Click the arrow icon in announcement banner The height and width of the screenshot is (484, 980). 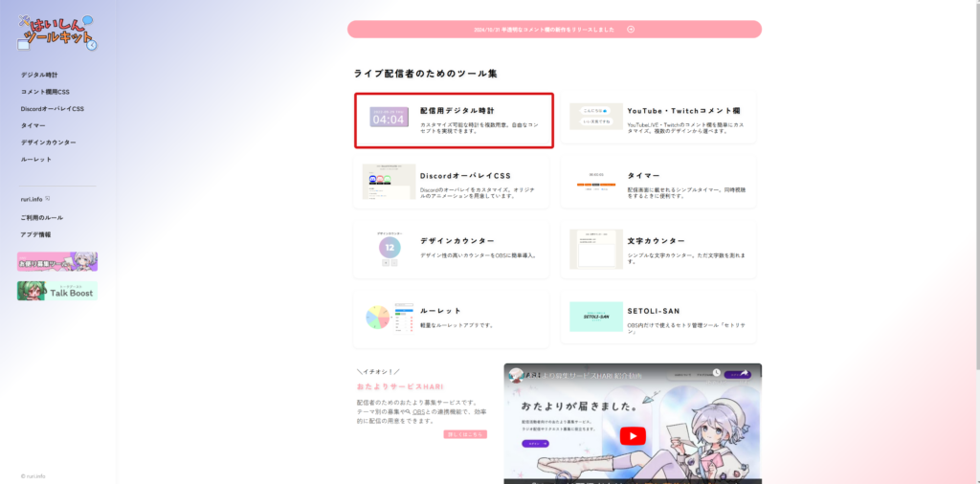coord(631,30)
